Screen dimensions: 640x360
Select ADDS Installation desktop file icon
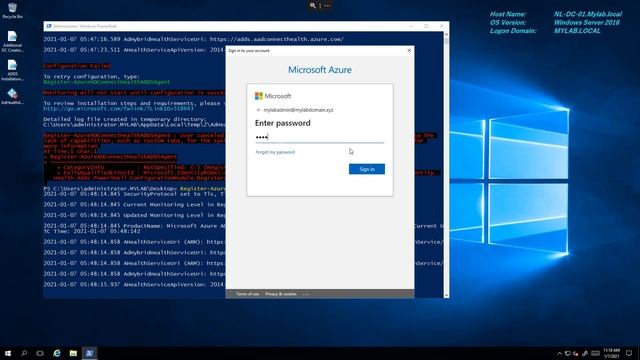tap(12, 70)
